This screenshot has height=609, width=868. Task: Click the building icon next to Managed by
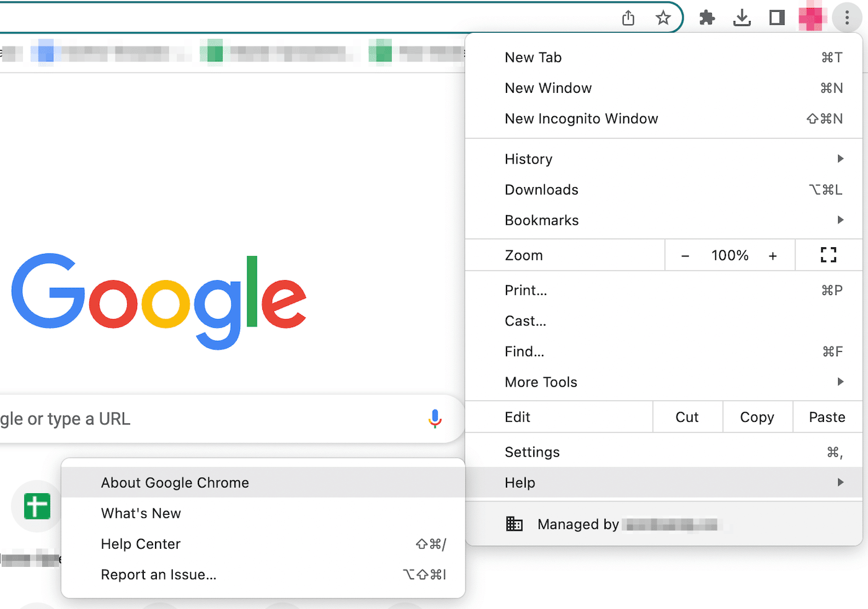(515, 524)
